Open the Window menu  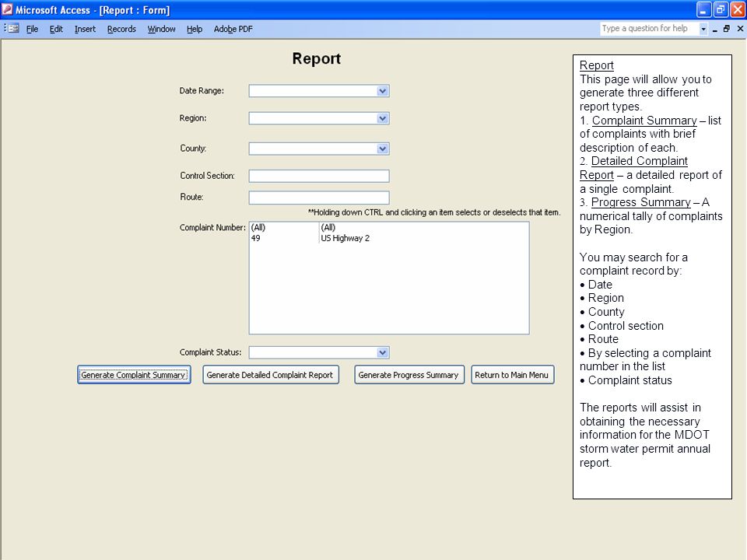(161, 29)
